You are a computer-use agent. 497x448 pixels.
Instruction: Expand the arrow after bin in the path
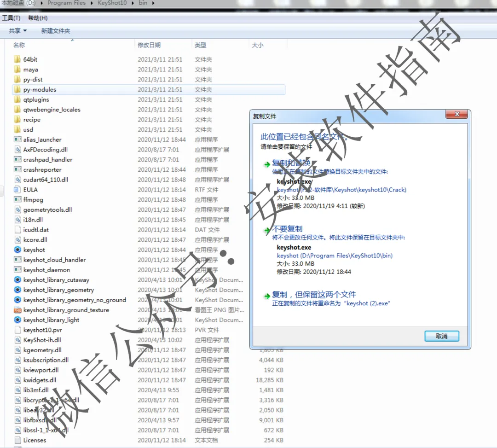click(153, 3)
